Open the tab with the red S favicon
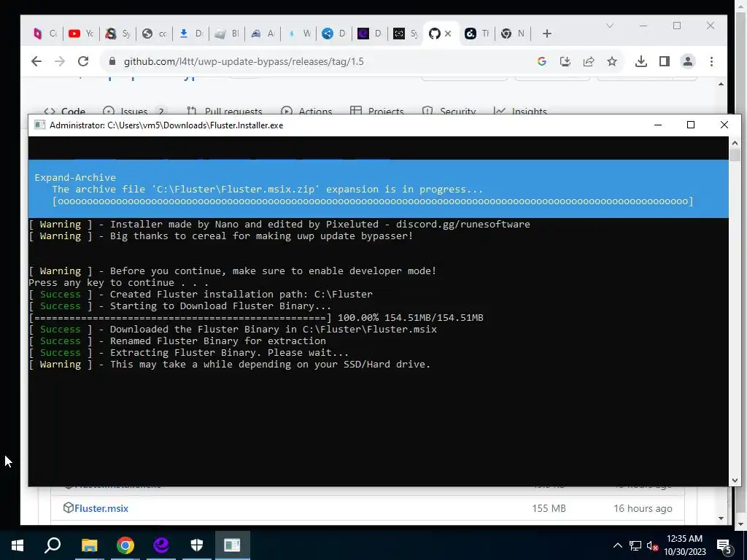 pos(117,34)
